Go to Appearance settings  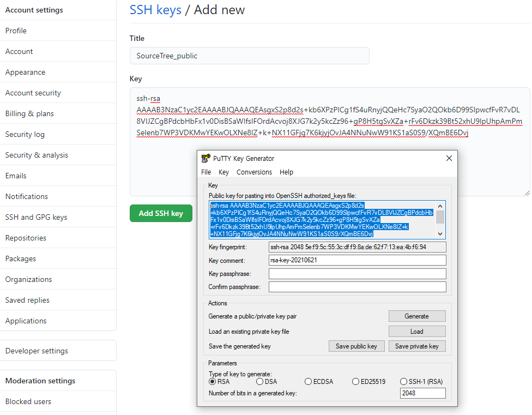[58, 72]
